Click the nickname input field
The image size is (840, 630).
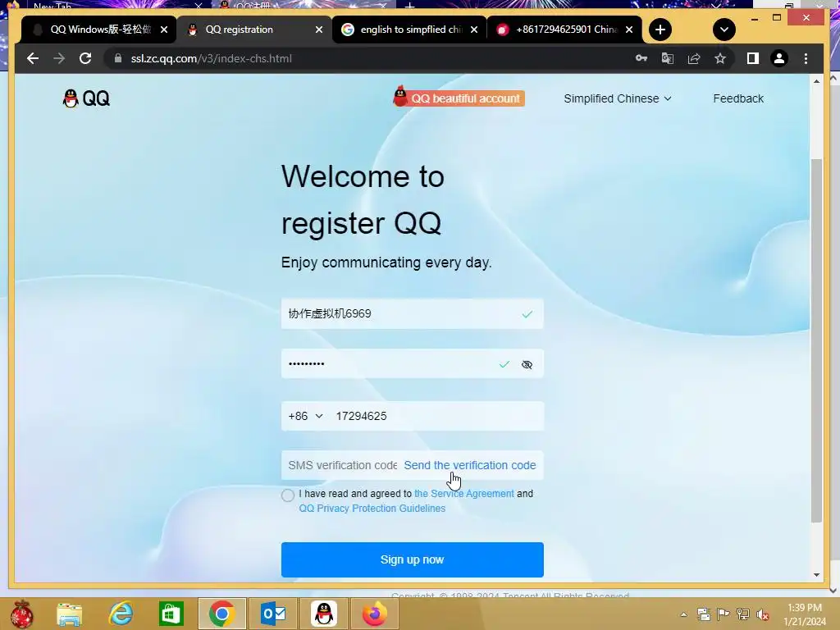pos(412,314)
